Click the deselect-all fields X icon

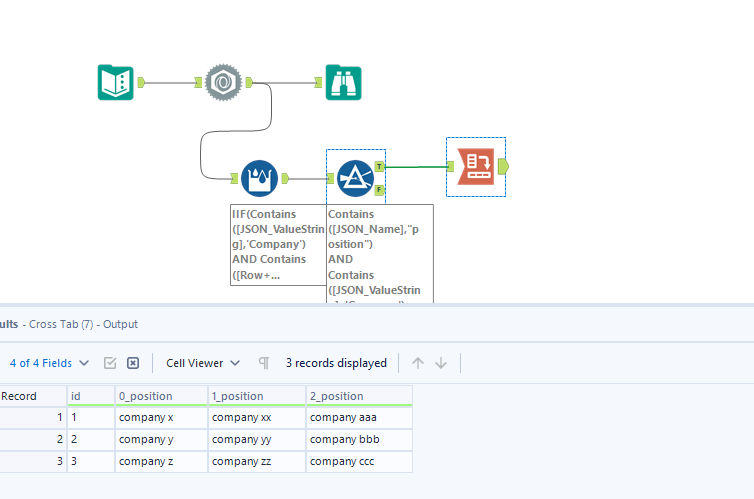133,363
